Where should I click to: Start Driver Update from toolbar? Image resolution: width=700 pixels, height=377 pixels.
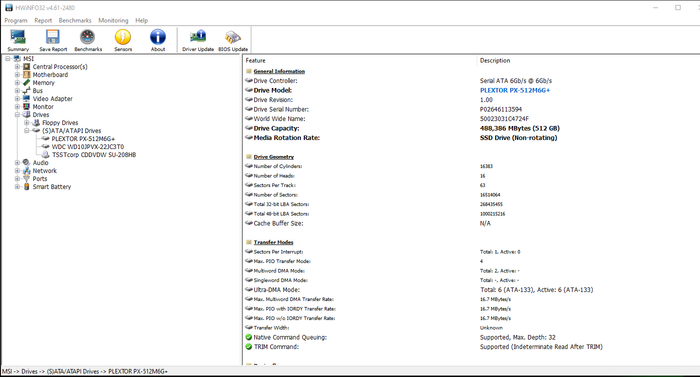(x=198, y=40)
